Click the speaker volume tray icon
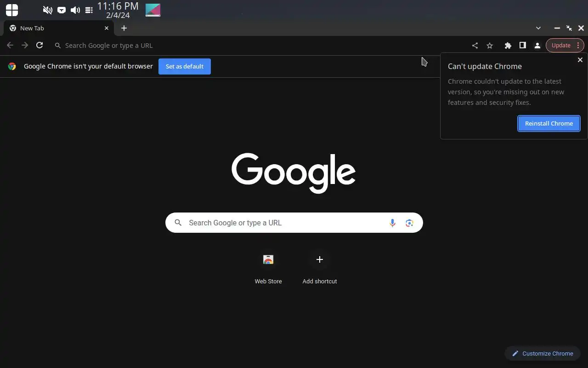588x368 pixels. pos(75,10)
